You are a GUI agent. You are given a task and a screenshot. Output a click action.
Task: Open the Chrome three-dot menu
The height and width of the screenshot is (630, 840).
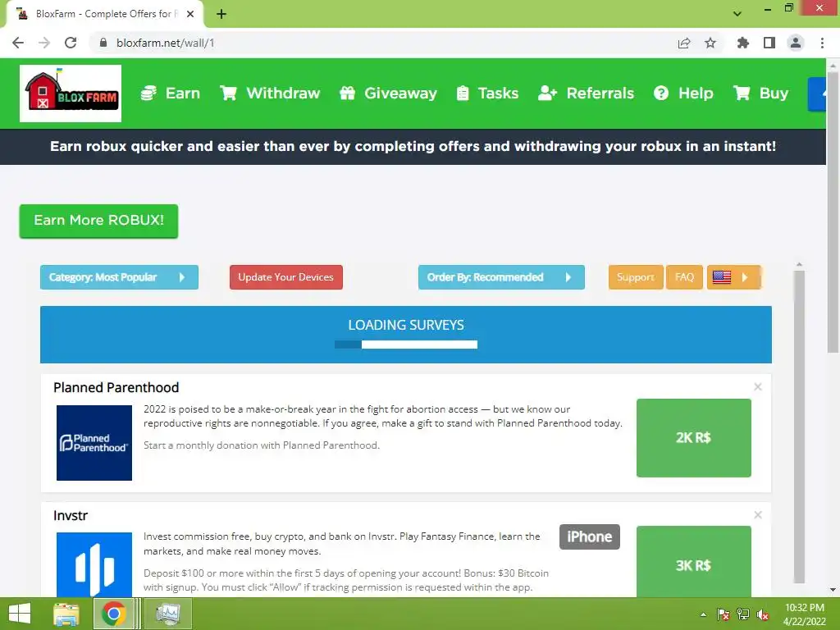pos(822,43)
